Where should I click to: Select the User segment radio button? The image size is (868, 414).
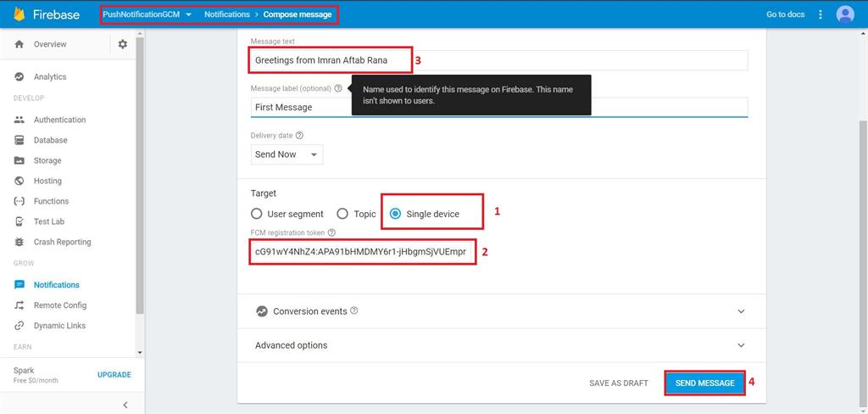[x=256, y=214]
